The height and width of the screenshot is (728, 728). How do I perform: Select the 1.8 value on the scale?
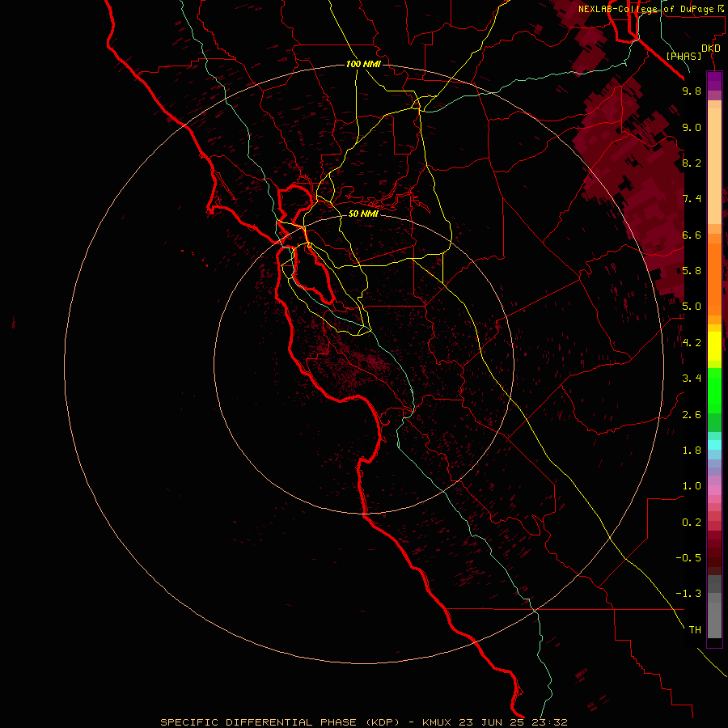[x=692, y=451]
